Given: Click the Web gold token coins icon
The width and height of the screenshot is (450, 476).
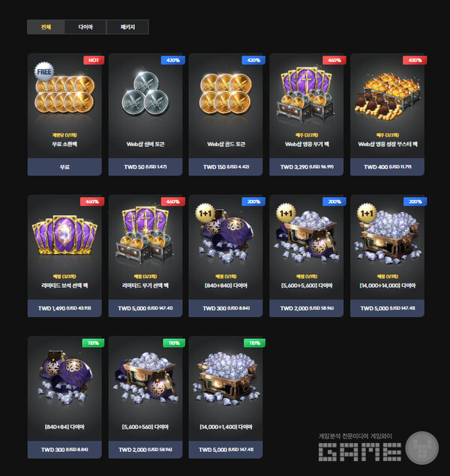Looking at the screenshot, I should pos(226,94).
